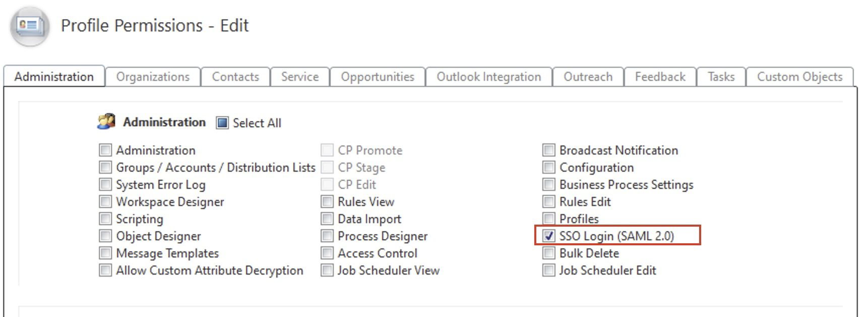Disable the SSO Login (SAML 2.0) permission
The image size is (868, 317).
point(548,235)
